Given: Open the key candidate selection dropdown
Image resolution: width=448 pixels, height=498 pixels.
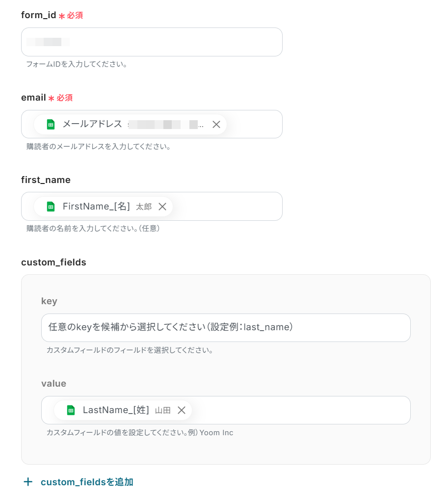Looking at the screenshot, I should coord(226,327).
